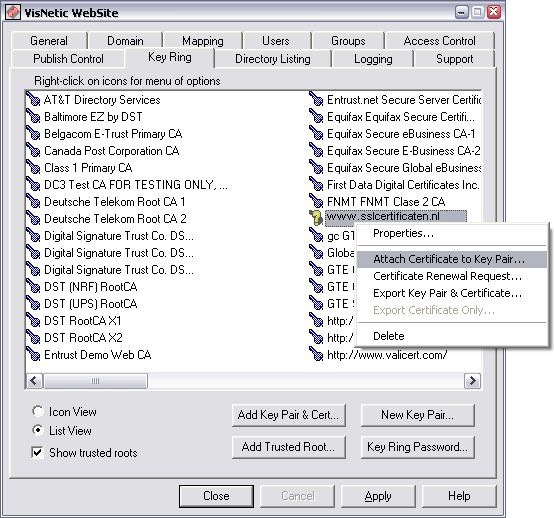
Task: Open the Support tab
Action: pyautogui.click(x=454, y=59)
